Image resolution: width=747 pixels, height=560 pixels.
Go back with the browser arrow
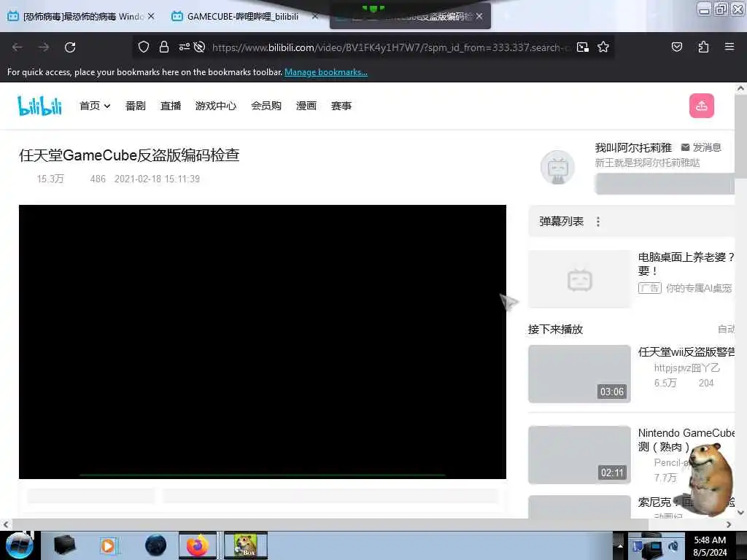point(18,47)
